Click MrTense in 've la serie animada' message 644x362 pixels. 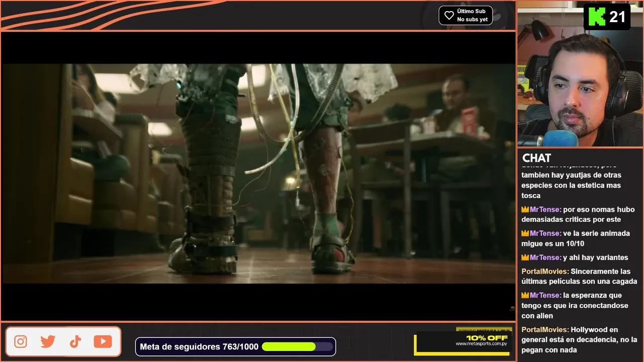(x=545, y=233)
